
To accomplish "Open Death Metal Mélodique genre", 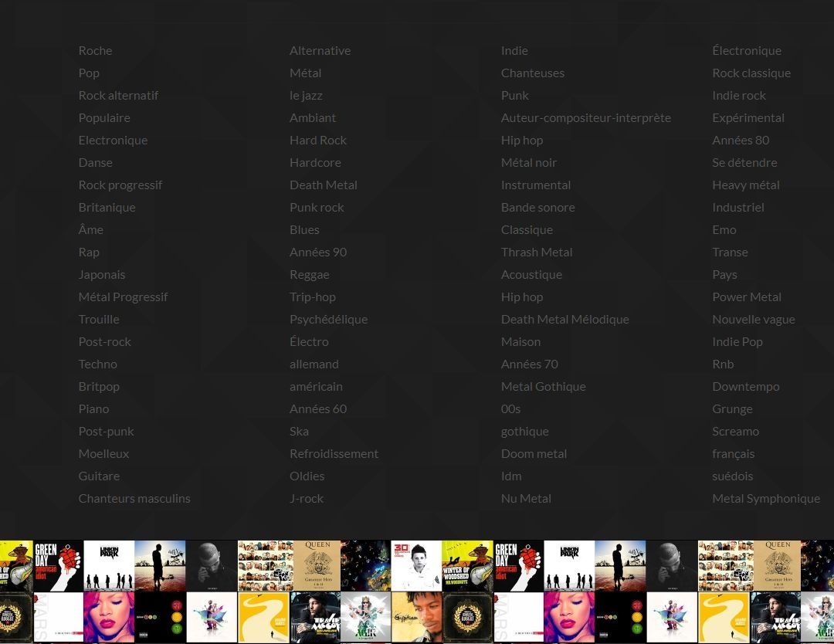I will coord(564,319).
